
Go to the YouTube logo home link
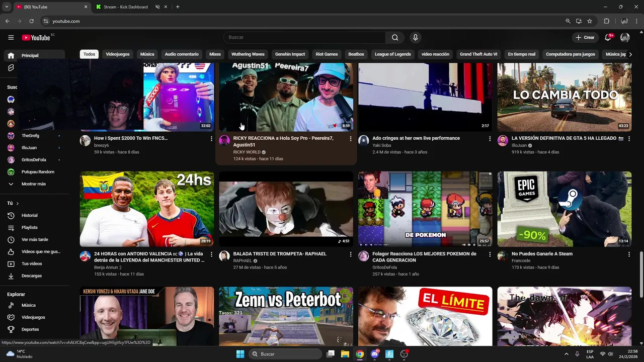click(x=36, y=37)
